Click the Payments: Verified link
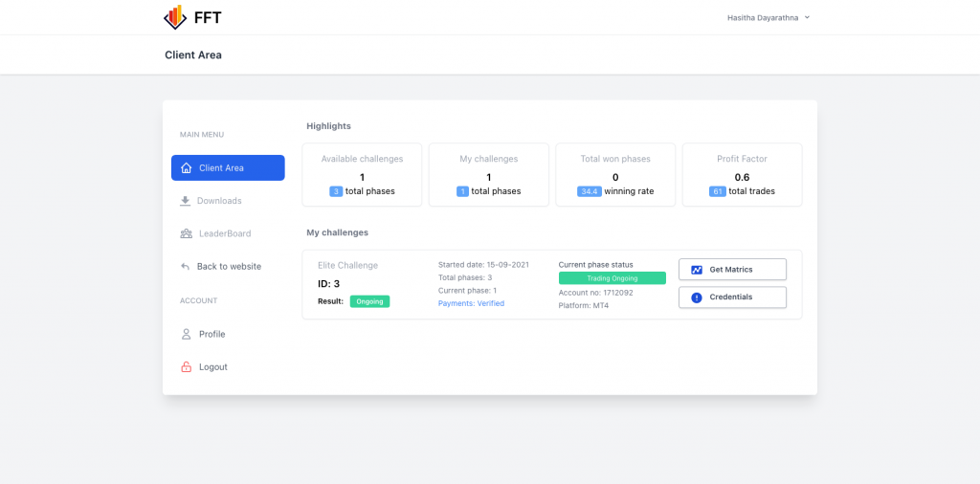 click(x=471, y=303)
